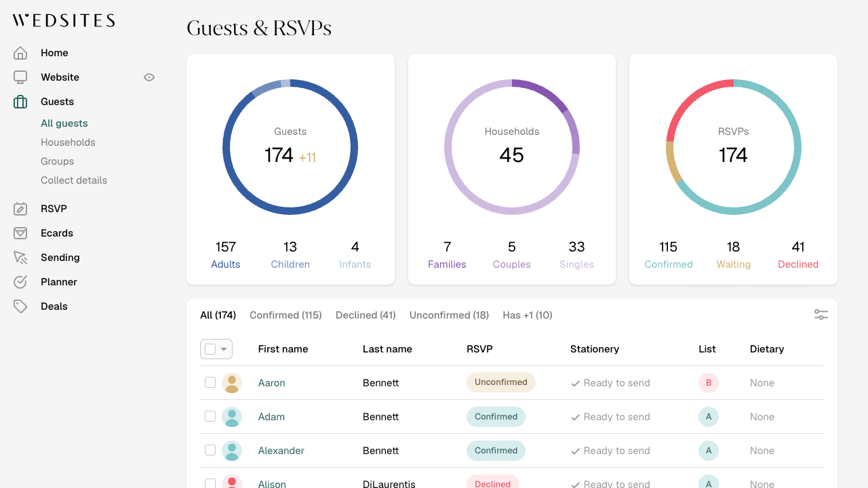Viewport: 868px width, 488px height.
Task: Check the box for Adam Bennett
Action: [x=210, y=417]
